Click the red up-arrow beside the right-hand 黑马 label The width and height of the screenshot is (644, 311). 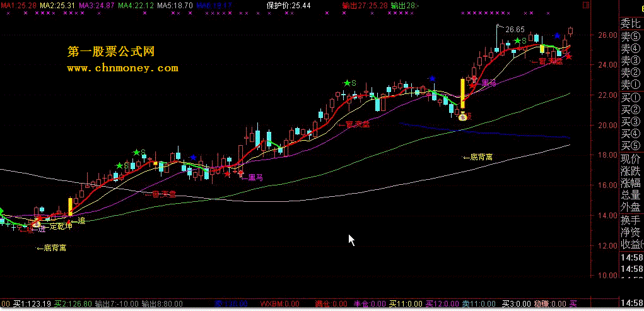[x=474, y=79]
